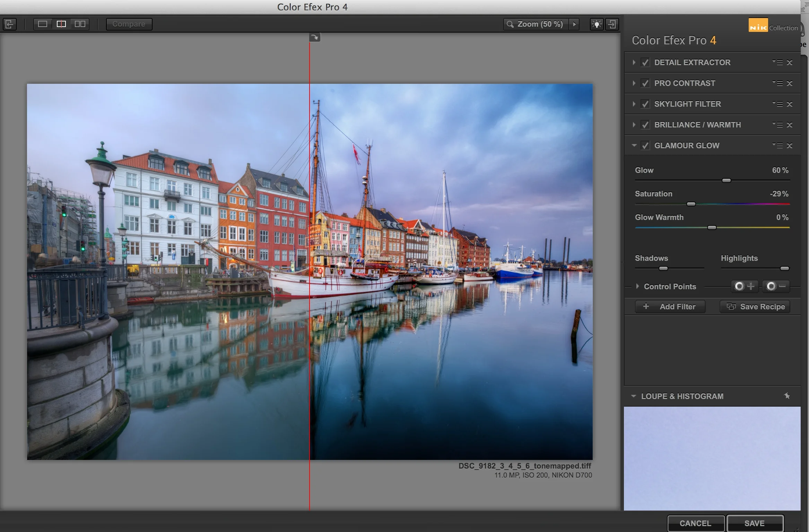Collapse the Loupe & Histogram panel
809x532 pixels.
(x=634, y=396)
